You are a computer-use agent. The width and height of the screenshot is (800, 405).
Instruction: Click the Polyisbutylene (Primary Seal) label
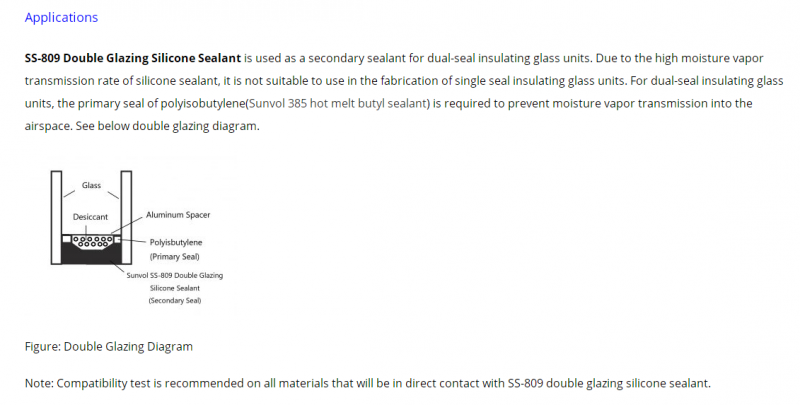(x=176, y=249)
